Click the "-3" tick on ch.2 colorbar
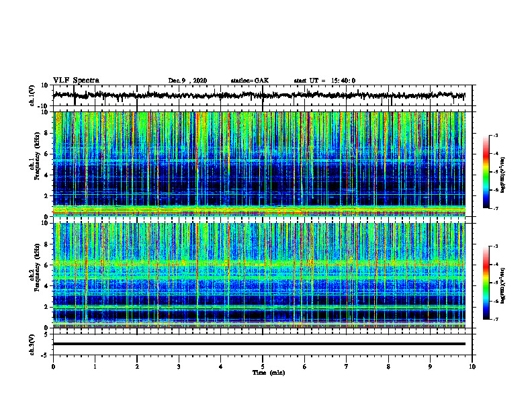The height and width of the screenshot is (411, 532). [x=496, y=246]
